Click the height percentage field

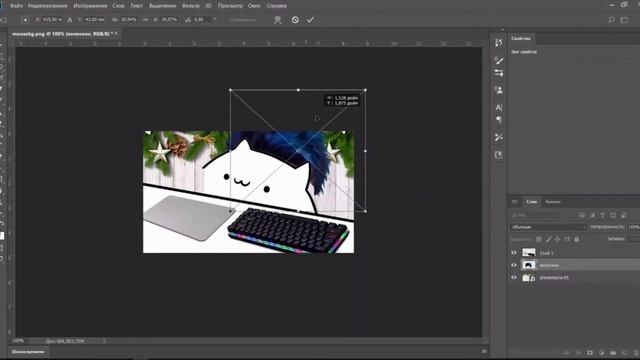pos(169,20)
